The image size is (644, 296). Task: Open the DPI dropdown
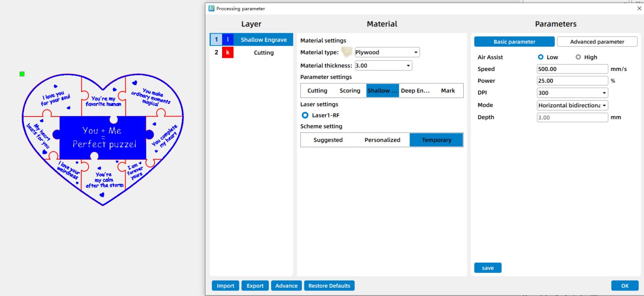pos(572,93)
